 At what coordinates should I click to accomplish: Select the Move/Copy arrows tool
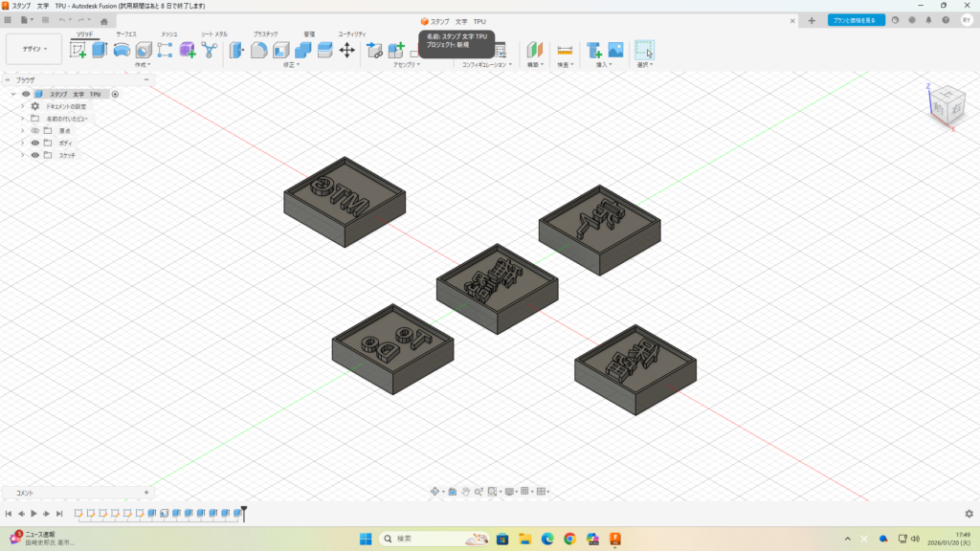pyautogui.click(x=346, y=50)
